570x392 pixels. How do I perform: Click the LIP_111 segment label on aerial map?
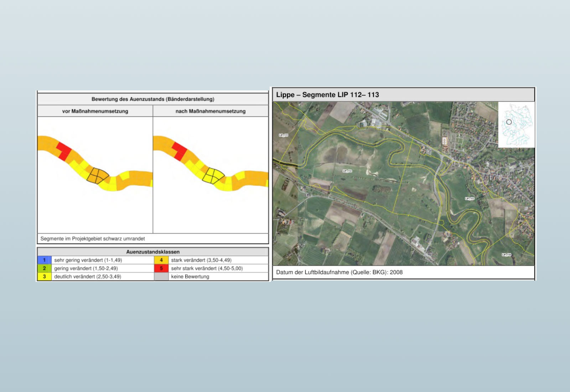(x=283, y=135)
